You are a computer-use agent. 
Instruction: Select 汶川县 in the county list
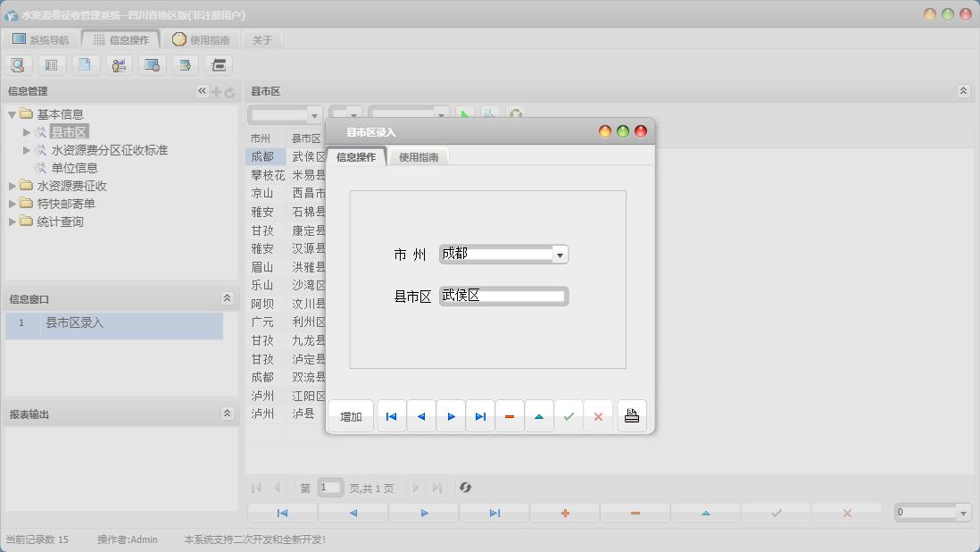click(308, 304)
